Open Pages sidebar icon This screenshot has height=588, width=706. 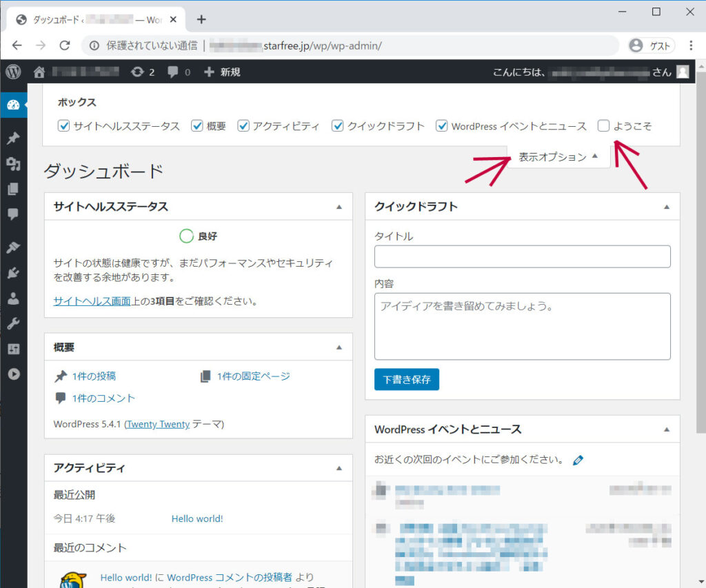coord(14,189)
